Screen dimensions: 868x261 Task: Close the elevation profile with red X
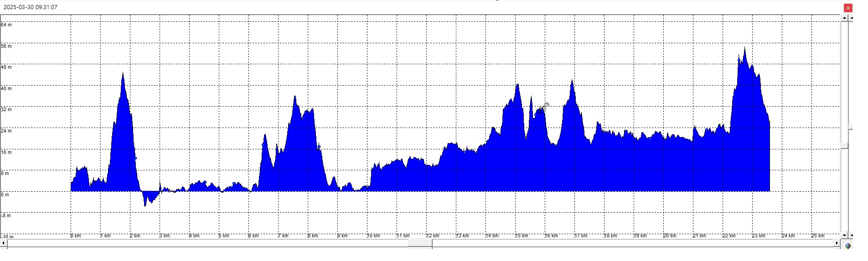848,8
